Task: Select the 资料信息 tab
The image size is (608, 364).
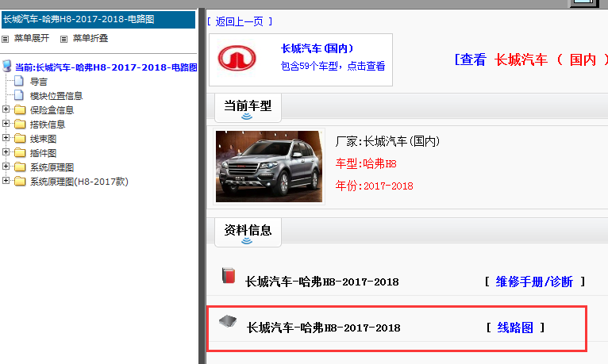Action: tap(248, 232)
